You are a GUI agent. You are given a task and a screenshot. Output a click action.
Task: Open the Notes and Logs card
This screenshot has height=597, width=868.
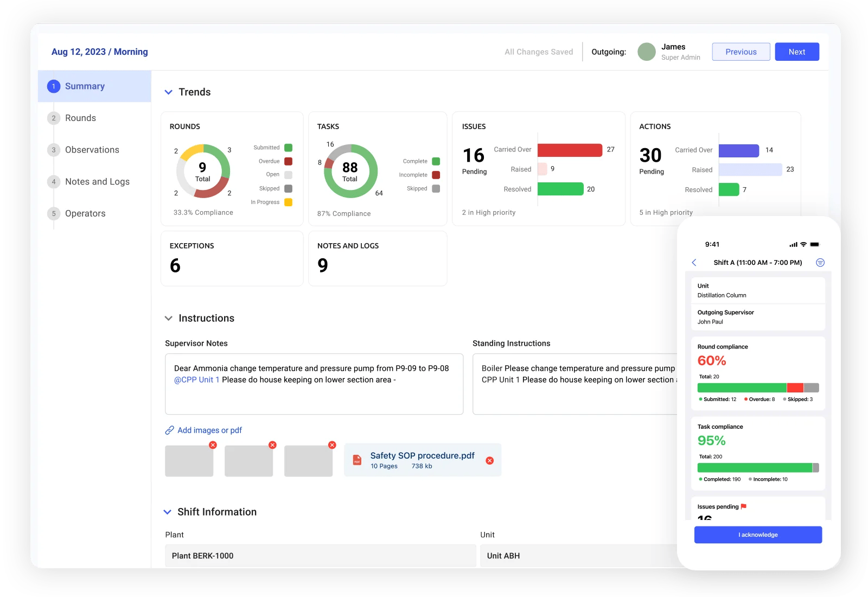(378, 258)
